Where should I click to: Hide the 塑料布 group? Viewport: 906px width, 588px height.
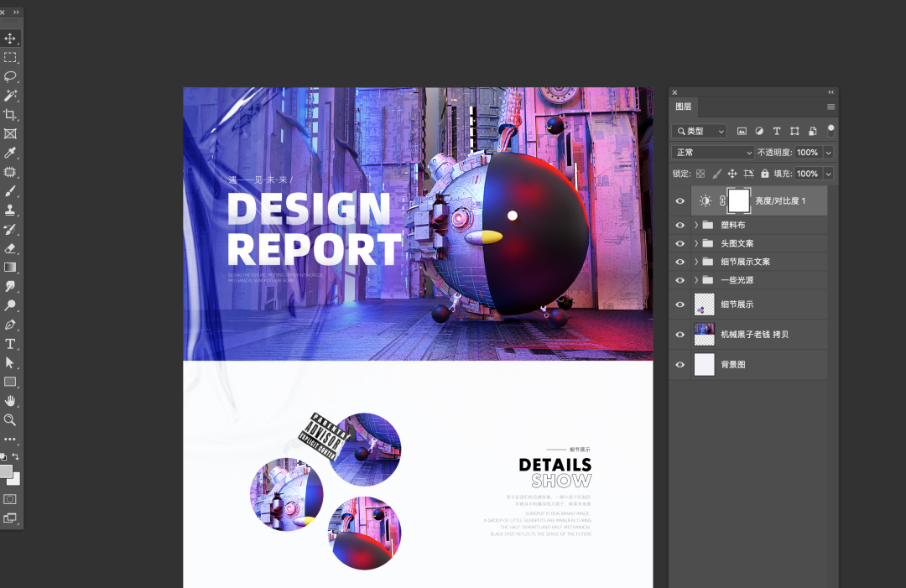680,226
